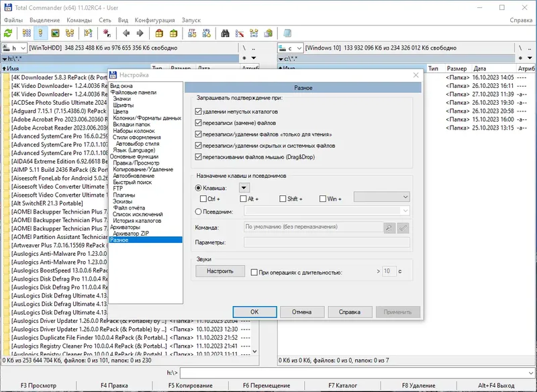
Task: Open the dropdown arrow beside Клавиша
Action: (244, 188)
